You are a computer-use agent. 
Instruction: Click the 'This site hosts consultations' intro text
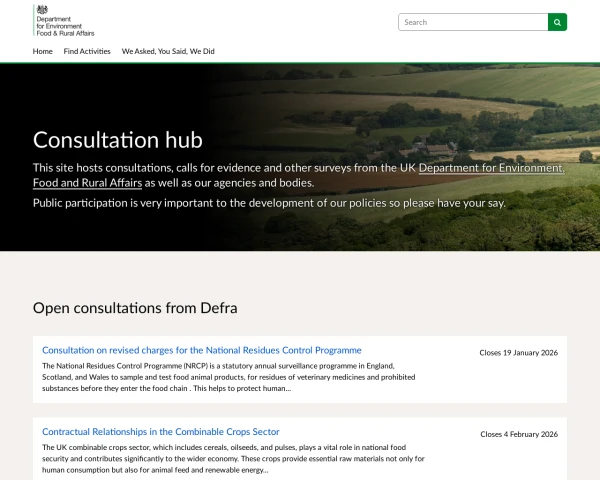(x=200, y=168)
